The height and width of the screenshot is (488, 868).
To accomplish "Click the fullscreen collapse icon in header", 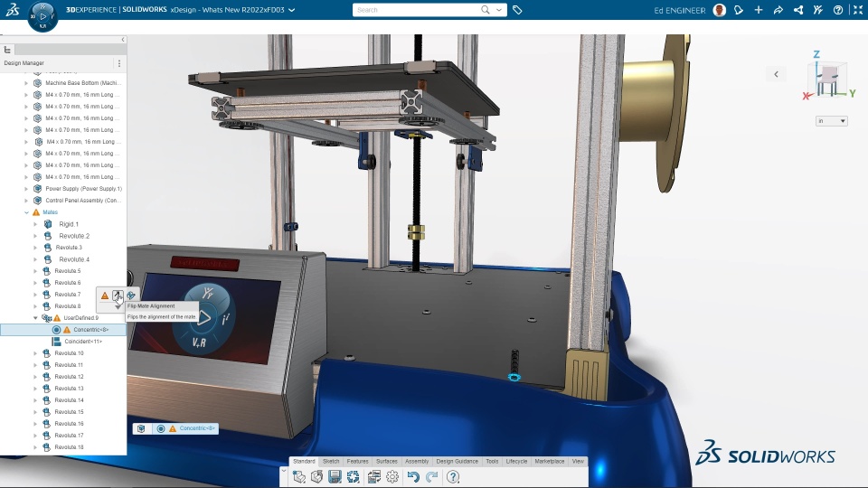I will [x=858, y=10].
